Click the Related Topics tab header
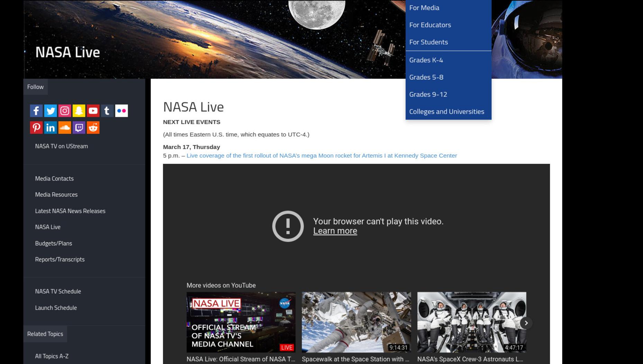The width and height of the screenshot is (643, 364). [45, 334]
